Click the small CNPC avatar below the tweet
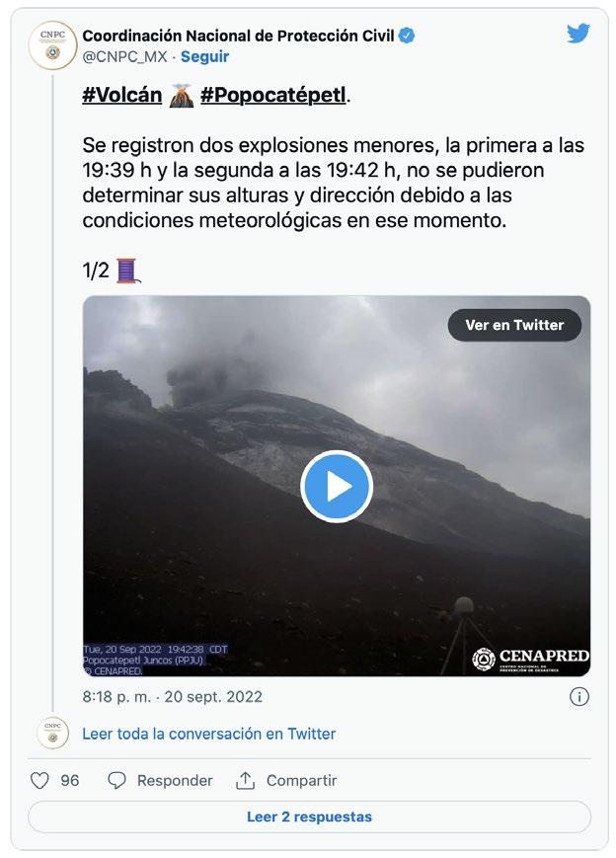This screenshot has width=616, height=858. 53,733
